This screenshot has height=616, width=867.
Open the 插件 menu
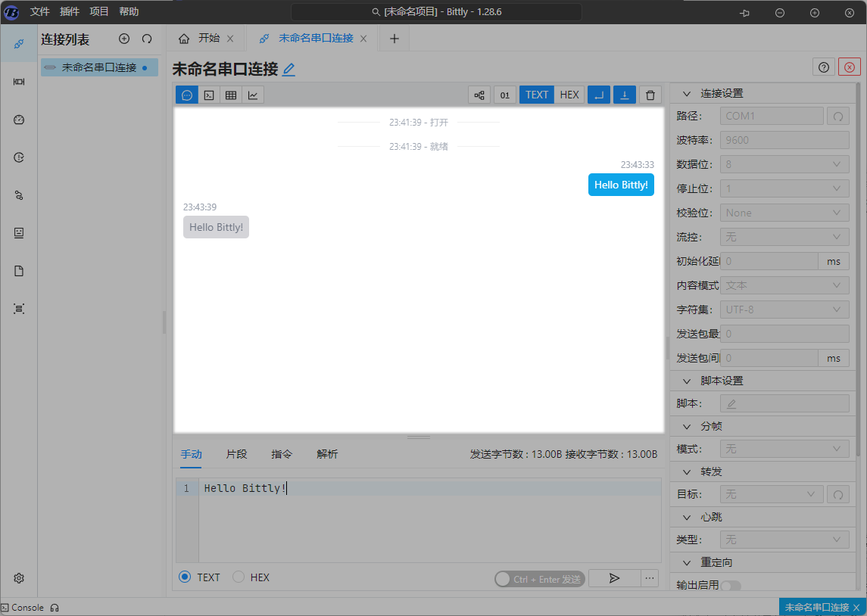pyautogui.click(x=70, y=11)
